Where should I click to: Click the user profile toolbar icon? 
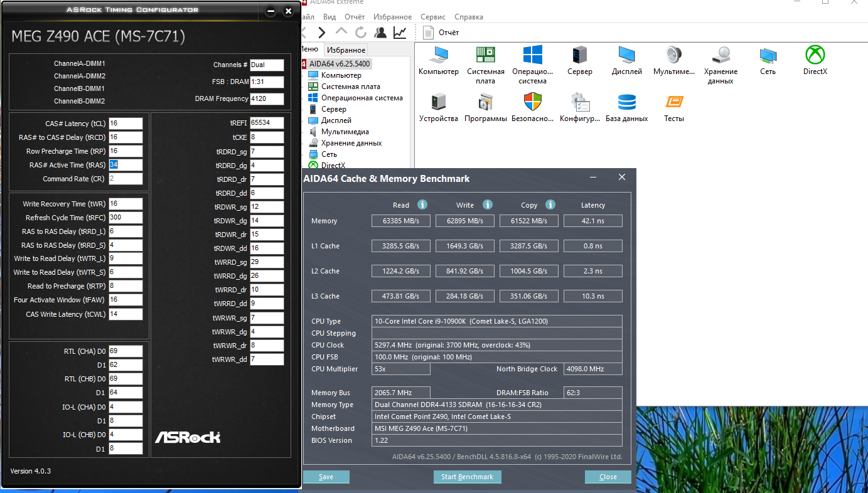(x=380, y=33)
